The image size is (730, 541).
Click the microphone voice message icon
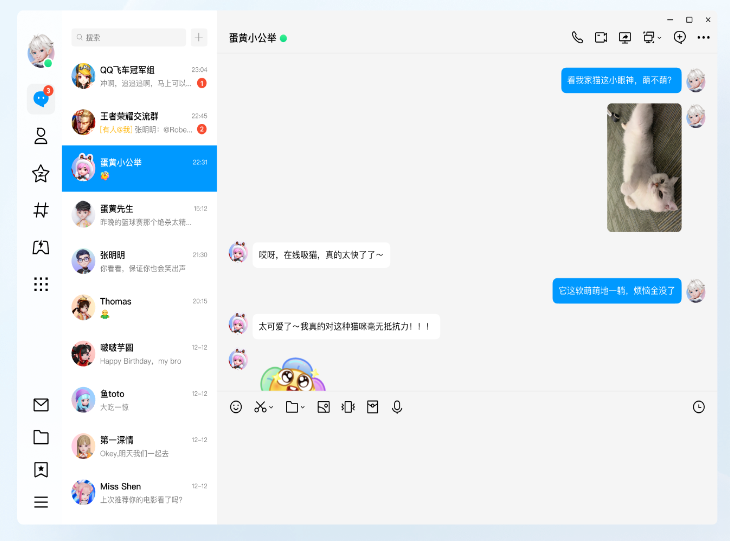click(x=397, y=407)
